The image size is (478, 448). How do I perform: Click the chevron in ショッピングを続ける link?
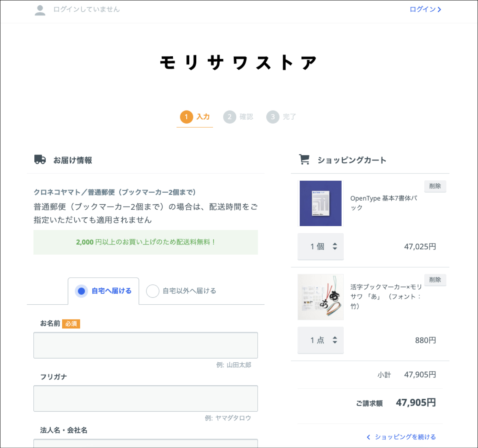point(368,437)
